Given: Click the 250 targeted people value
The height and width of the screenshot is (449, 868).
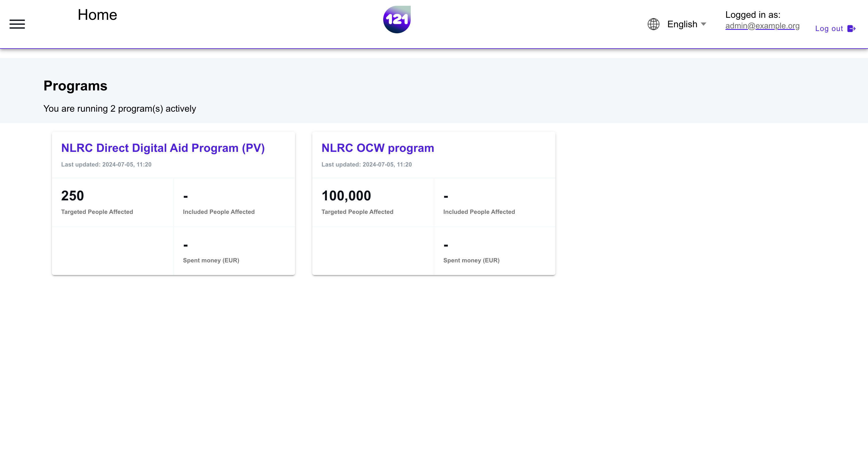Looking at the screenshot, I should (72, 196).
